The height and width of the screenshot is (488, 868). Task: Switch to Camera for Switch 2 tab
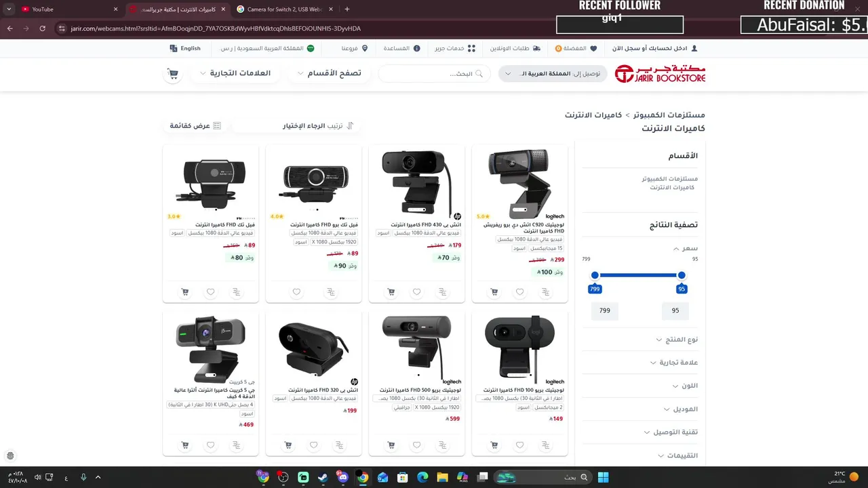point(283,9)
